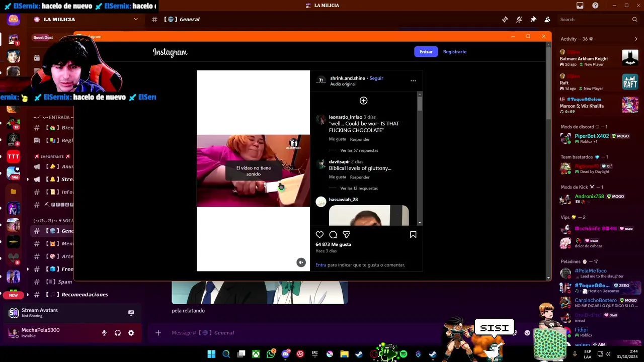Click the Instagram video thumbnail
This screenshot has height=362, width=644.
[x=254, y=171]
